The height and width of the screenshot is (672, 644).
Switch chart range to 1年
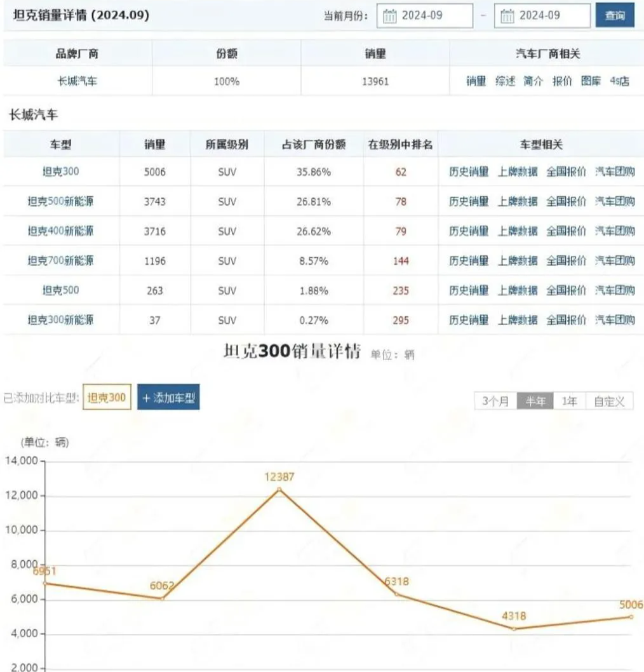coord(570,401)
